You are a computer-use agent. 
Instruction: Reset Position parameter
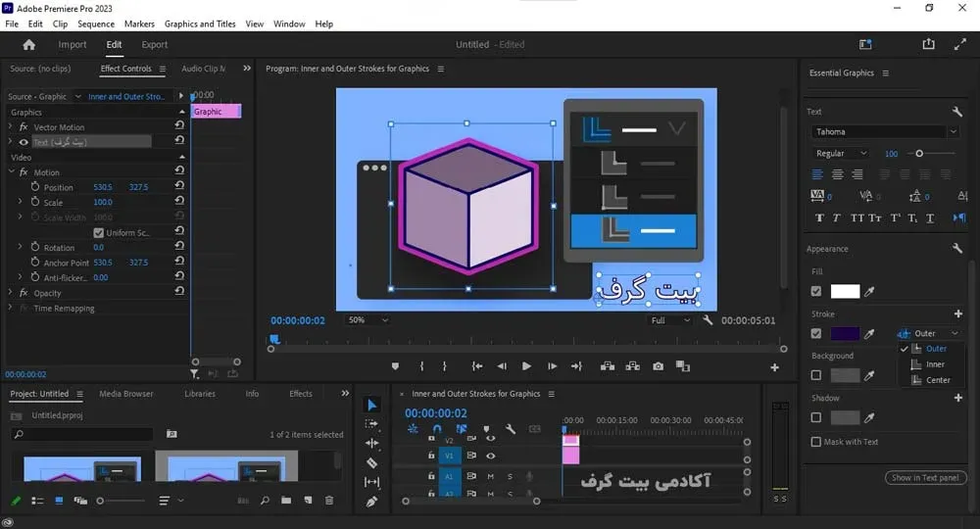click(179, 186)
